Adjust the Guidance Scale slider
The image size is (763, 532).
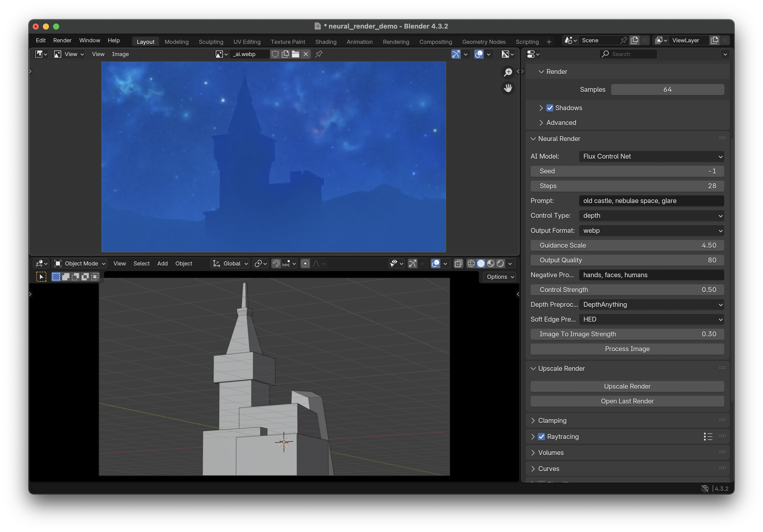coord(627,245)
